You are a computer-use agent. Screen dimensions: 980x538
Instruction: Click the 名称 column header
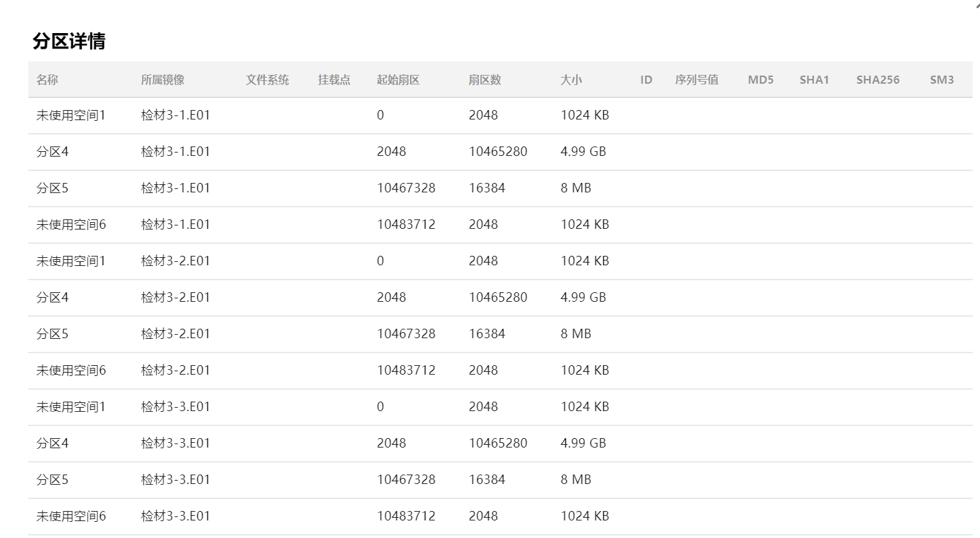coord(47,80)
